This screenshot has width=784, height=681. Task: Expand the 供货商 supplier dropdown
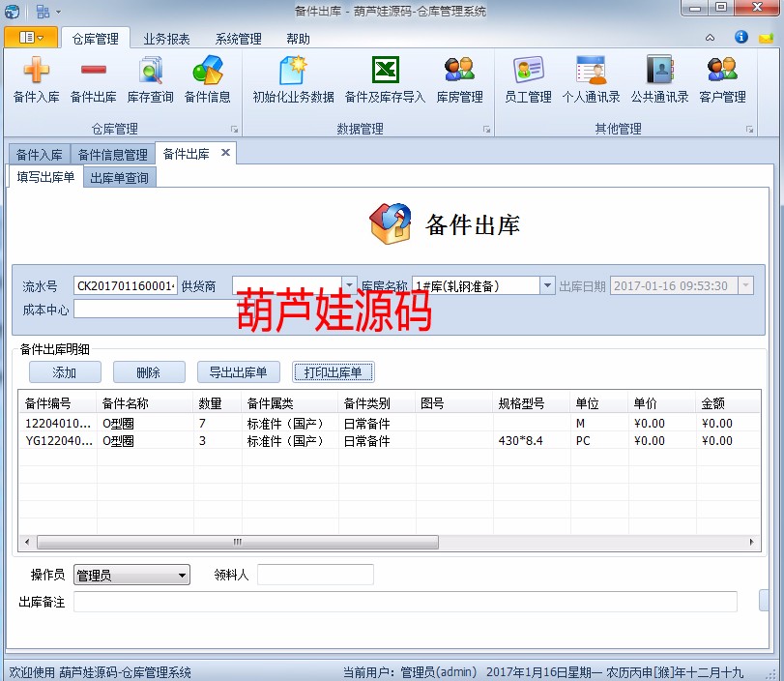pos(350,285)
